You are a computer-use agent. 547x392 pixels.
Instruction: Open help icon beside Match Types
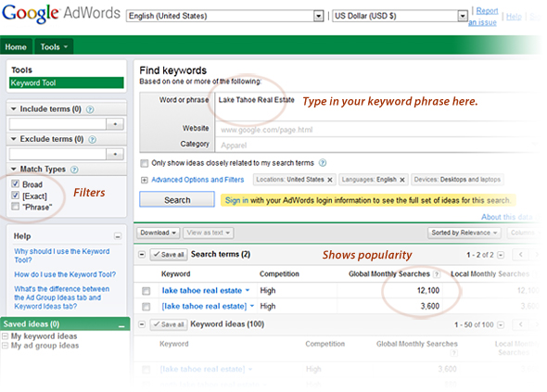pos(74,170)
